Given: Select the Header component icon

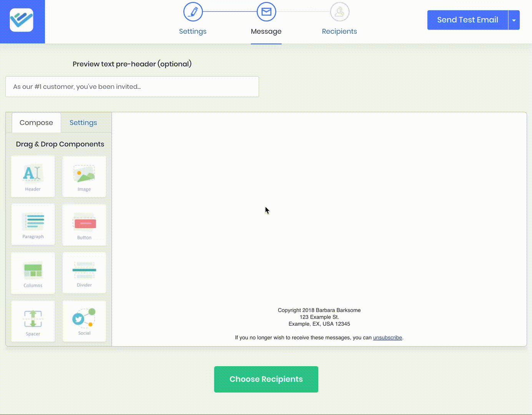Looking at the screenshot, I should 33,176.
